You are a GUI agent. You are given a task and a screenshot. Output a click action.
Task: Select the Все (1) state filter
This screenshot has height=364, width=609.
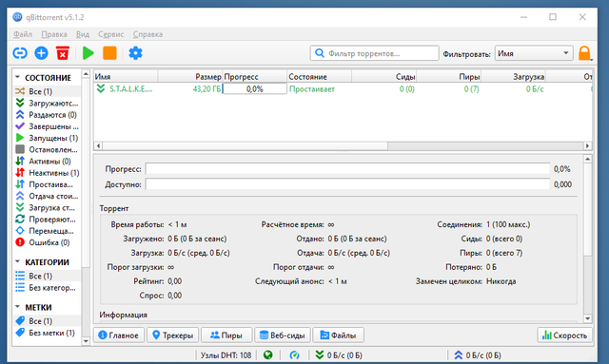(47, 91)
